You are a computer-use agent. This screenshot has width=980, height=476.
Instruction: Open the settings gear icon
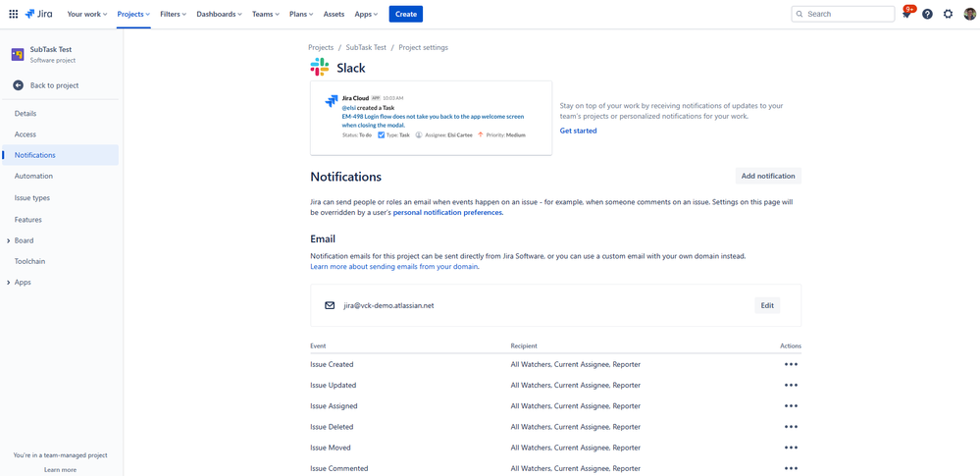(x=949, y=14)
